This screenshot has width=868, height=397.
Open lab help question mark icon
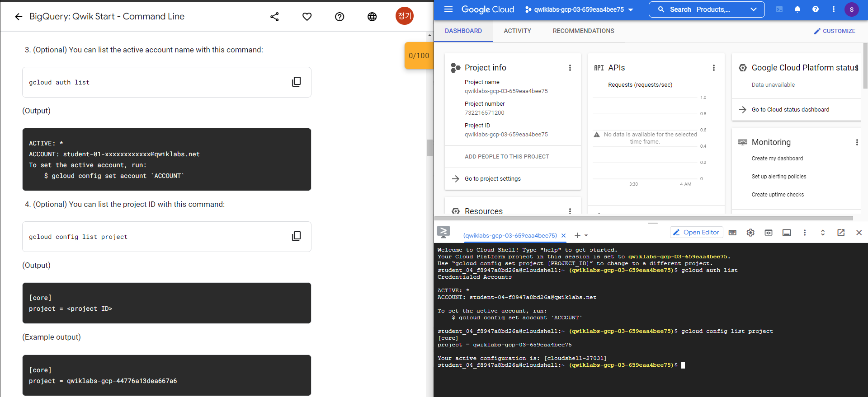tap(340, 17)
